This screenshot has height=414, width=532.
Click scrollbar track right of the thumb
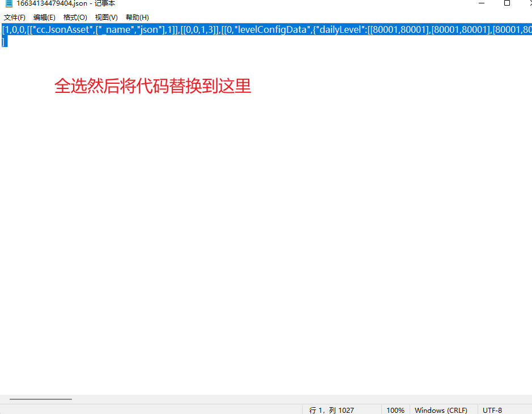(x=283, y=399)
